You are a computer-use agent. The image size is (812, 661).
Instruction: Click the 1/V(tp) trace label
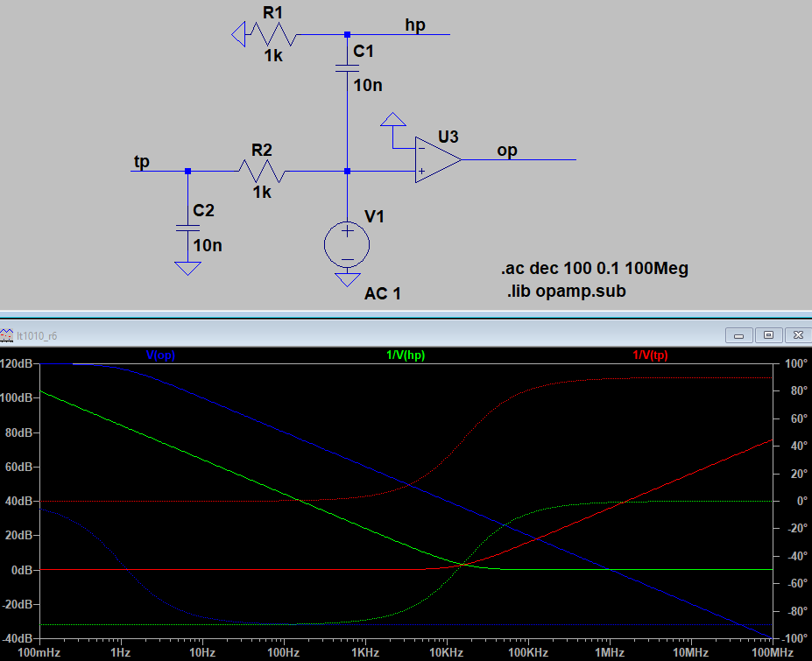651,355
